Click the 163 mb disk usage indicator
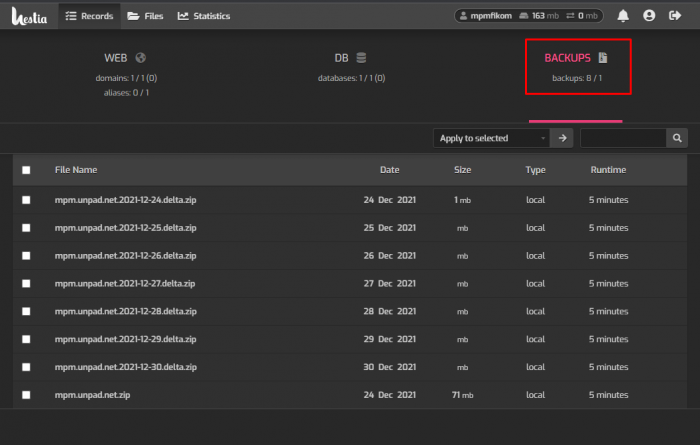 coord(539,16)
